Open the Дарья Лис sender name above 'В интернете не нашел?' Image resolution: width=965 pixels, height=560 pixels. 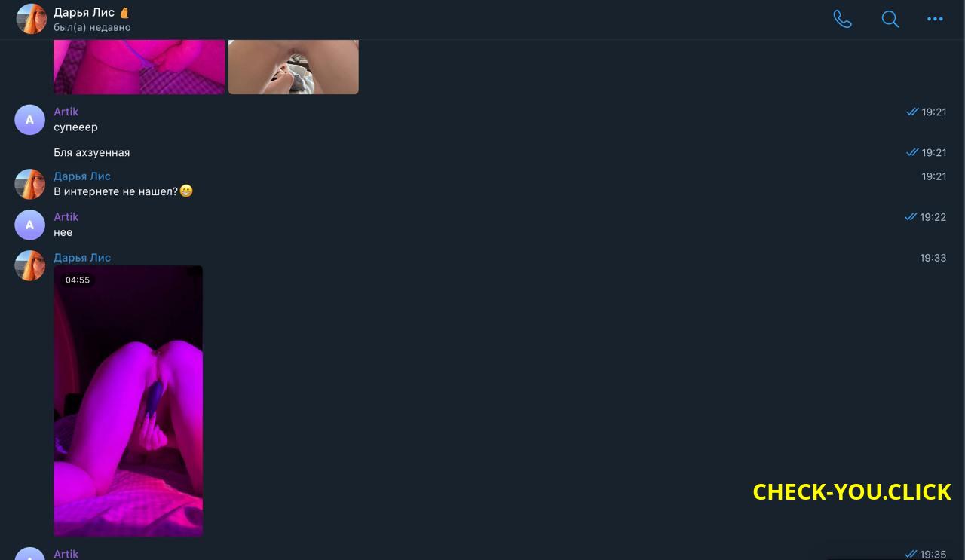[x=82, y=176]
